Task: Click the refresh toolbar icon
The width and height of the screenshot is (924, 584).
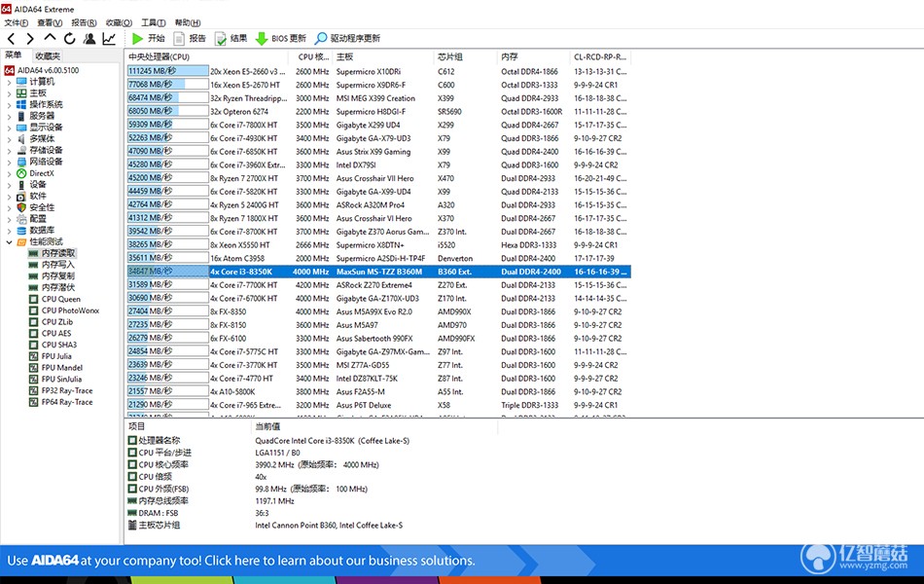Action: (x=69, y=39)
